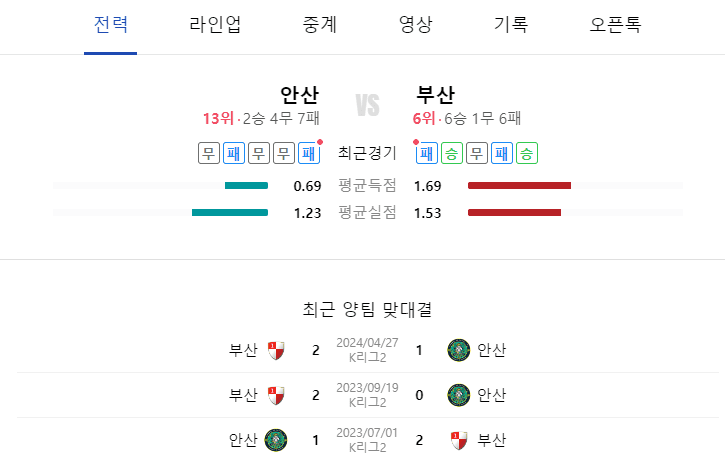Click Busan's last green 승 result badge

pos(527,153)
